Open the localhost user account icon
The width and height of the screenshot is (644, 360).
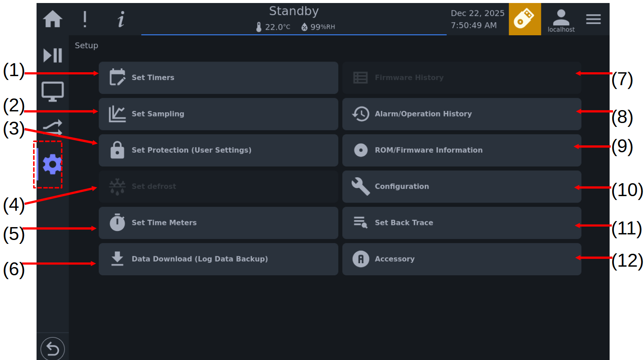point(561,21)
